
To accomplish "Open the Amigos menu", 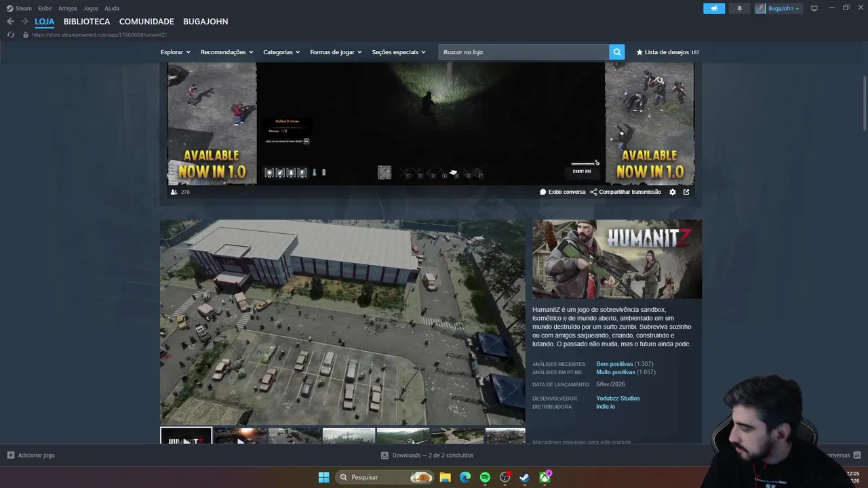I will tap(68, 8).
